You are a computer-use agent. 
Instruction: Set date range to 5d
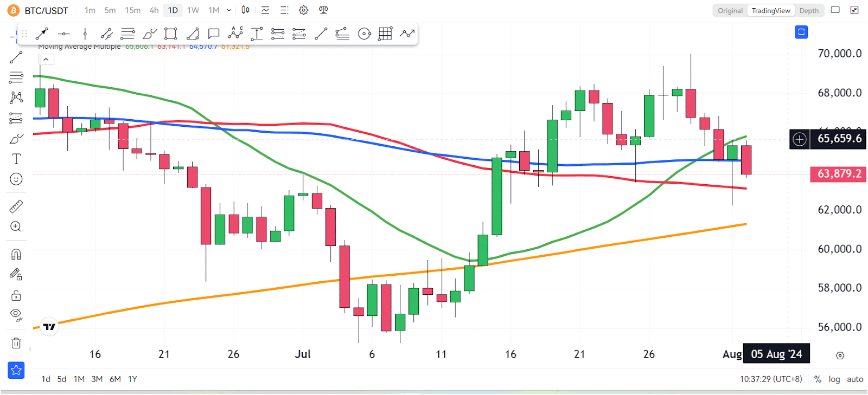[62, 379]
